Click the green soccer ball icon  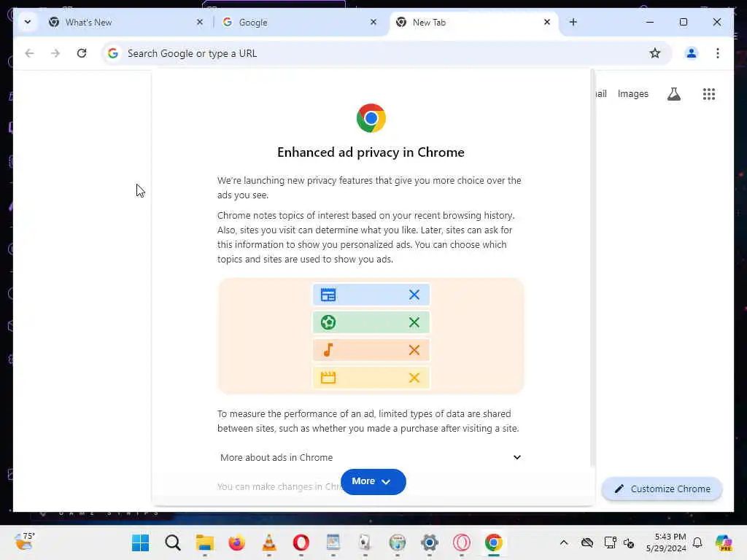pos(328,322)
